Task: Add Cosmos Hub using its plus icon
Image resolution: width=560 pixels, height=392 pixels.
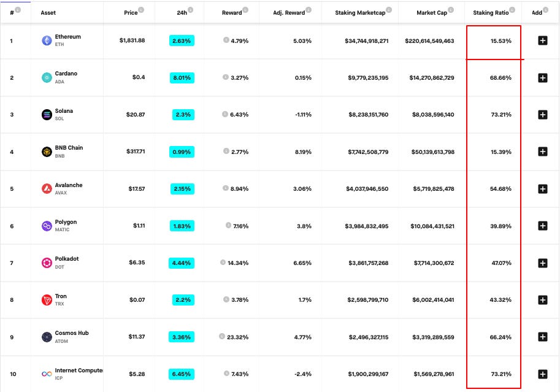Action: (542, 337)
